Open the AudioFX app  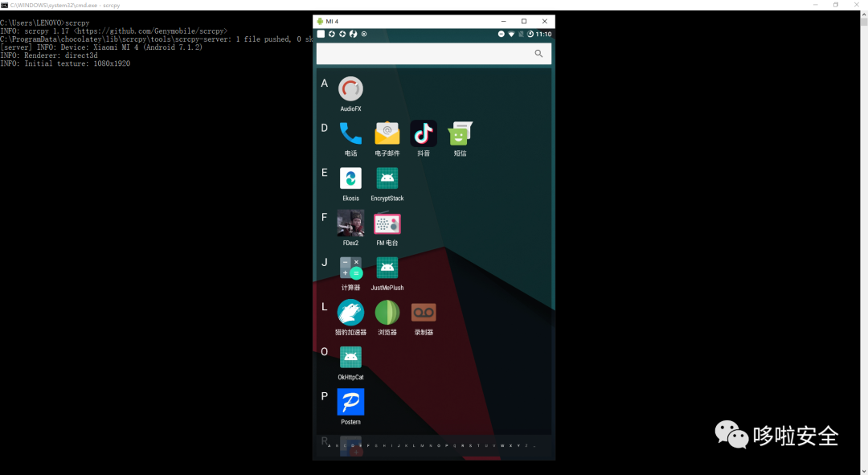point(350,93)
